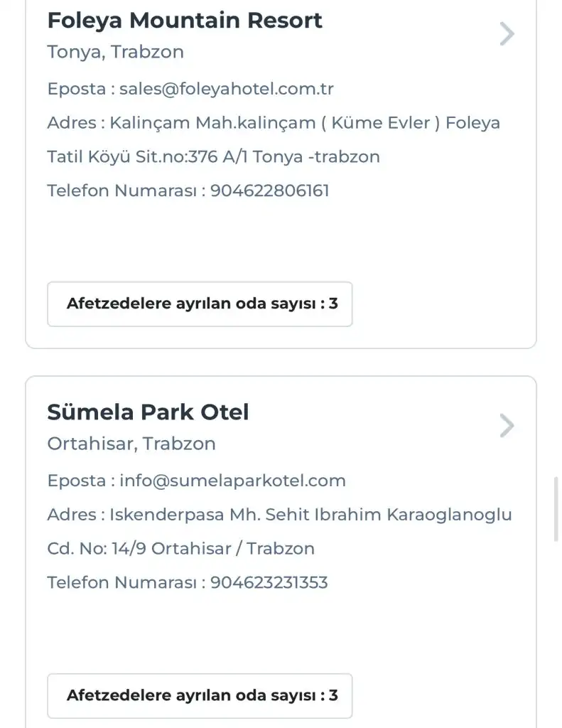Click Telefon Numarası label in Sümela card
Screen dimensions: 562x728
(x=121, y=583)
